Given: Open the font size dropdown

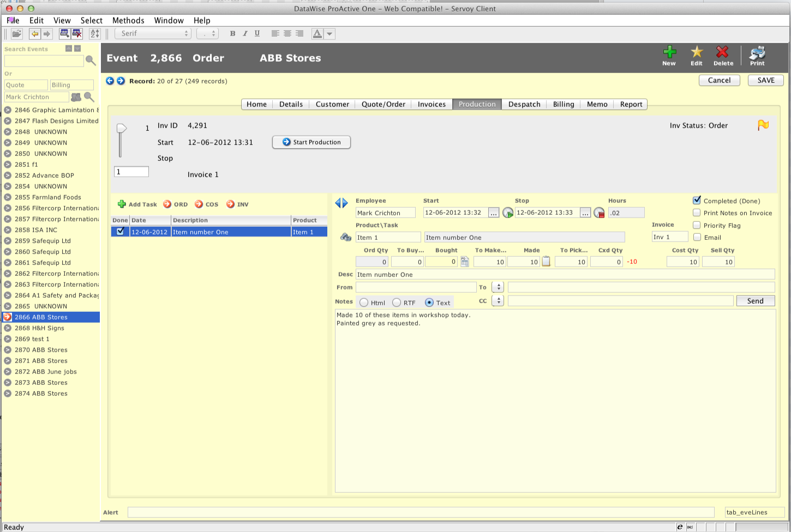Looking at the screenshot, I should (207, 34).
